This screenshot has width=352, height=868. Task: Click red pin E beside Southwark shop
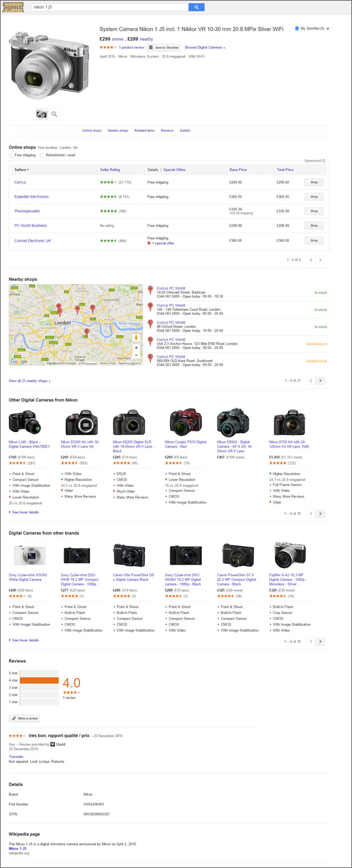(x=150, y=358)
